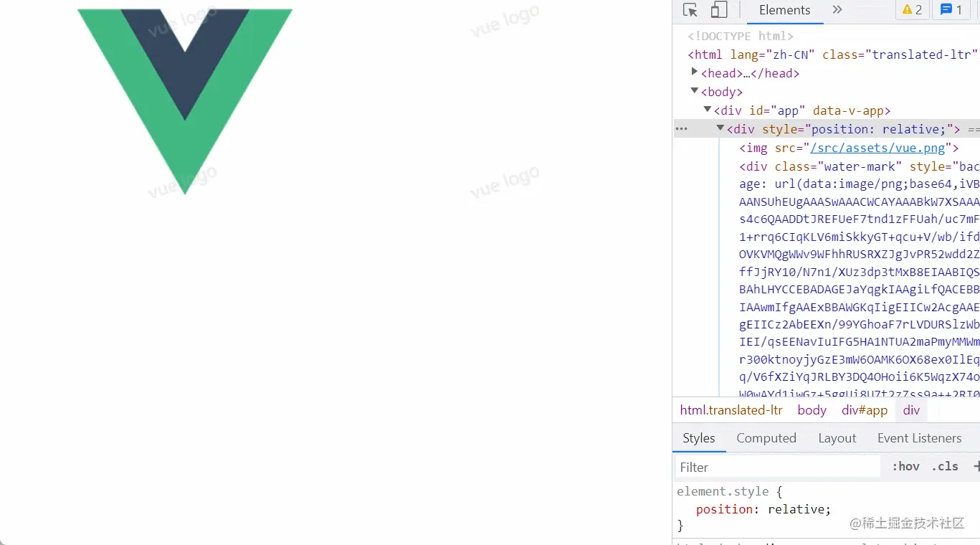Toggle the device toolbar icon

[718, 10]
